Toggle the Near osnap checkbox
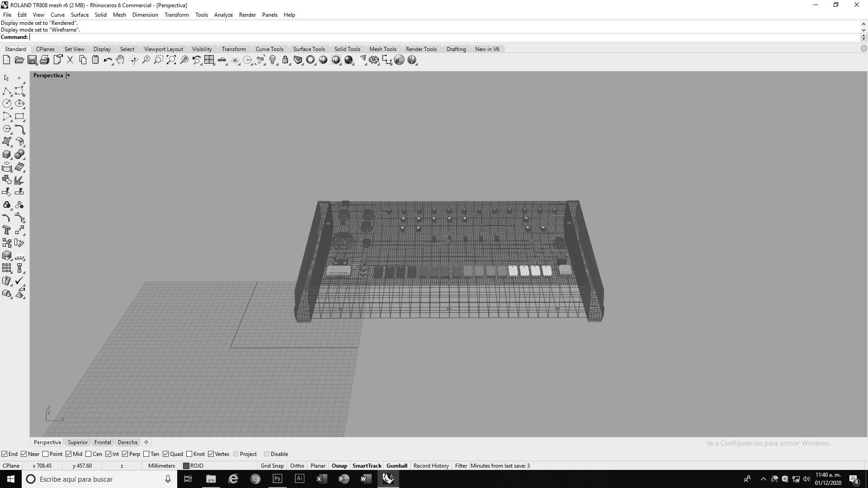Viewport: 868px width, 488px height. click(x=24, y=454)
